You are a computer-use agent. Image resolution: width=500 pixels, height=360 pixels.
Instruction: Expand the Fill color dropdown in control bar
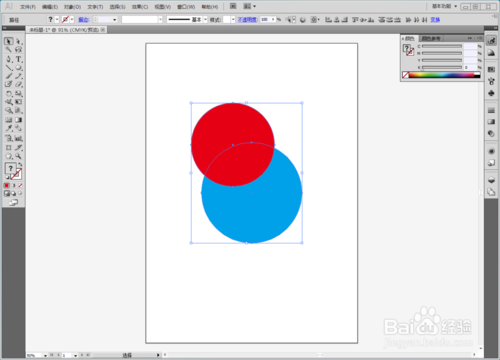57,20
